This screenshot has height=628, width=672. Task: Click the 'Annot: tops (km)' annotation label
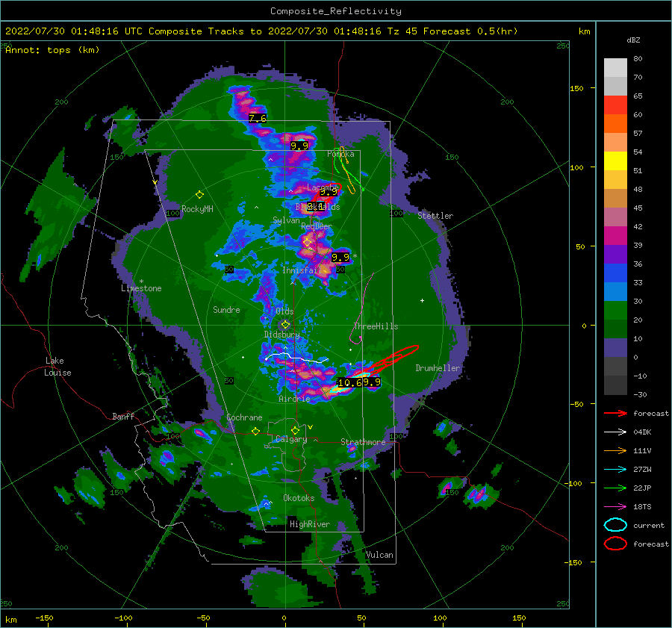point(52,50)
